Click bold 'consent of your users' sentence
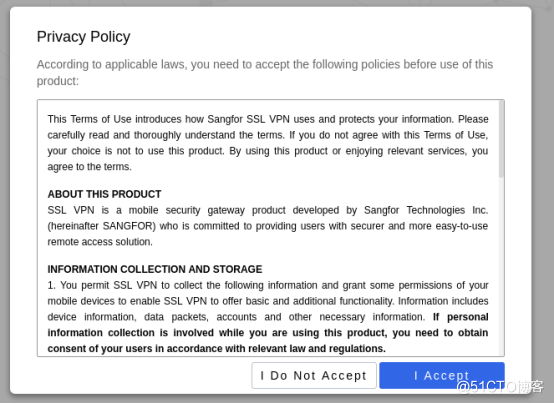 (x=216, y=349)
